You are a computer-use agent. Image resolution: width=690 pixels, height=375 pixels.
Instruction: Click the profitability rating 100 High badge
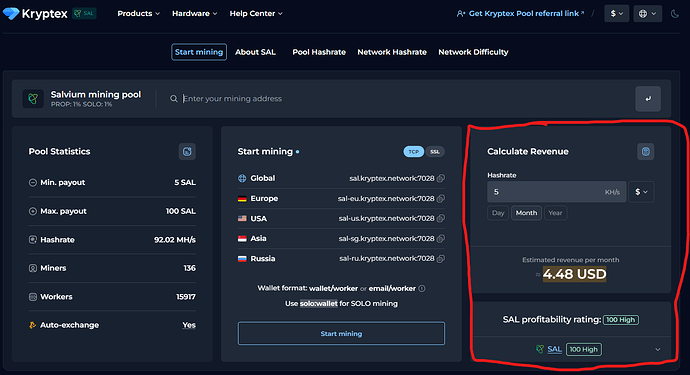(620, 320)
